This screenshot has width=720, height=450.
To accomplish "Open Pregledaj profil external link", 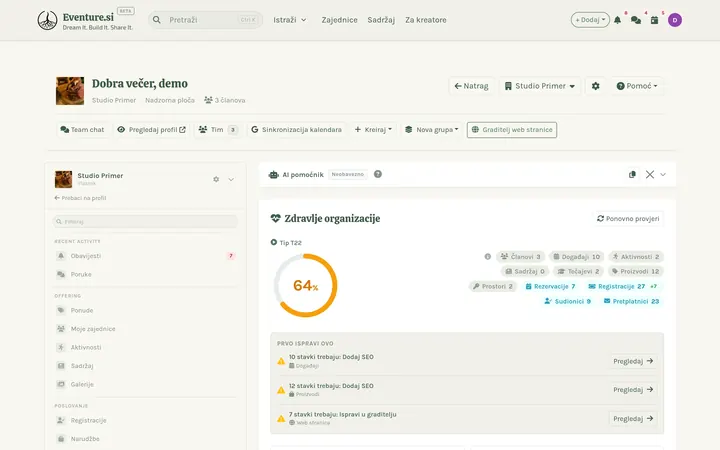I will (152, 129).
